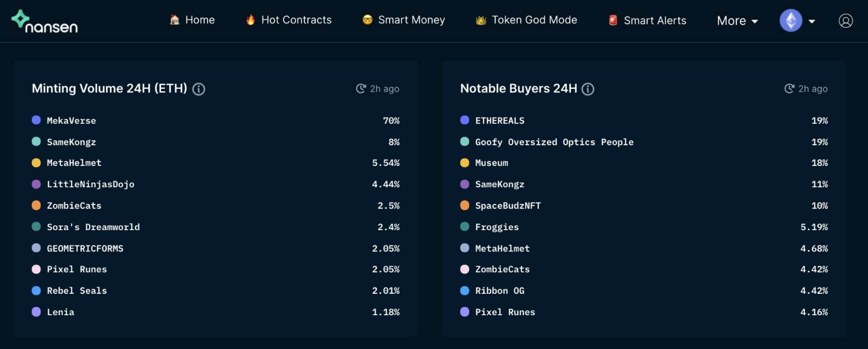
Task: Show info for Minting Volume 24H
Action: 199,89
